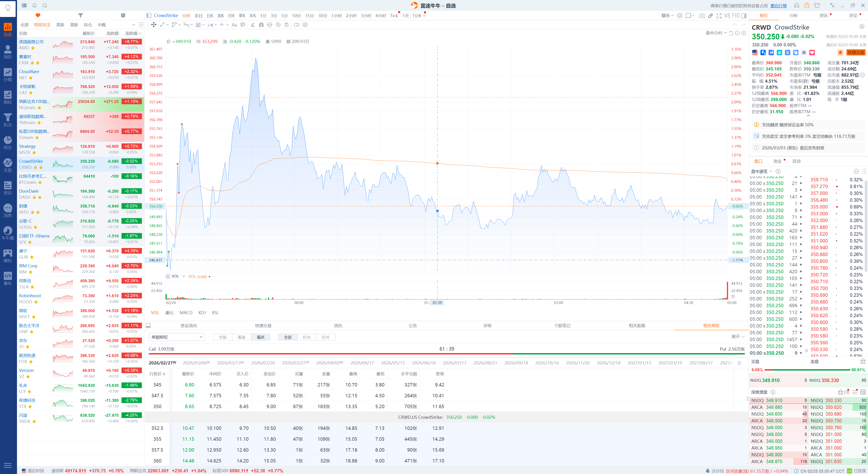Click the price alert bell icon
Image resolution: width=868 pixels, height=474 pixels.
coord(840,53)
